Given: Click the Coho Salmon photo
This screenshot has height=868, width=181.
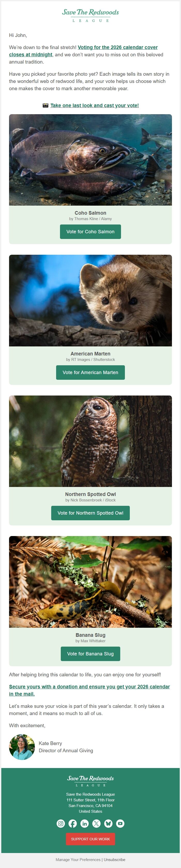Looking at the screenshot, I should [90, 160].
